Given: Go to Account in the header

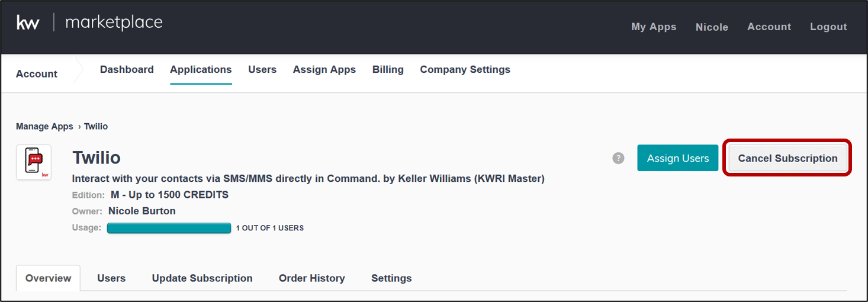Looking at the screenshot, I should 769,27.
